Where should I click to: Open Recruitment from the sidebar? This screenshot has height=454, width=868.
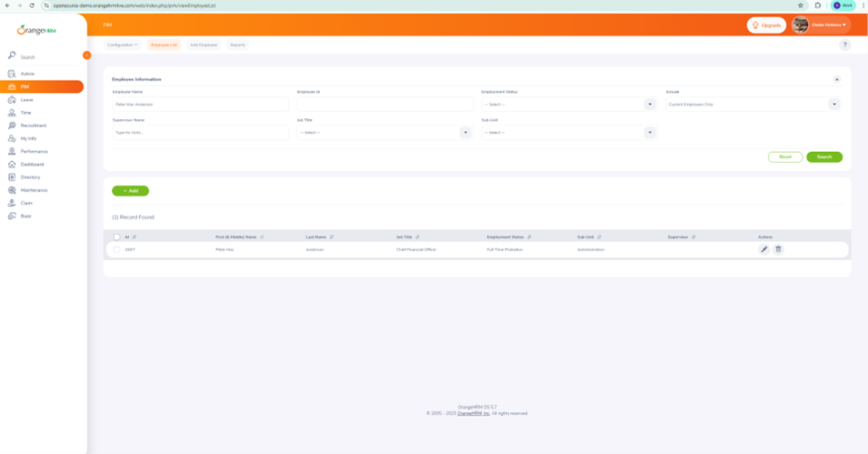(33, 126)
